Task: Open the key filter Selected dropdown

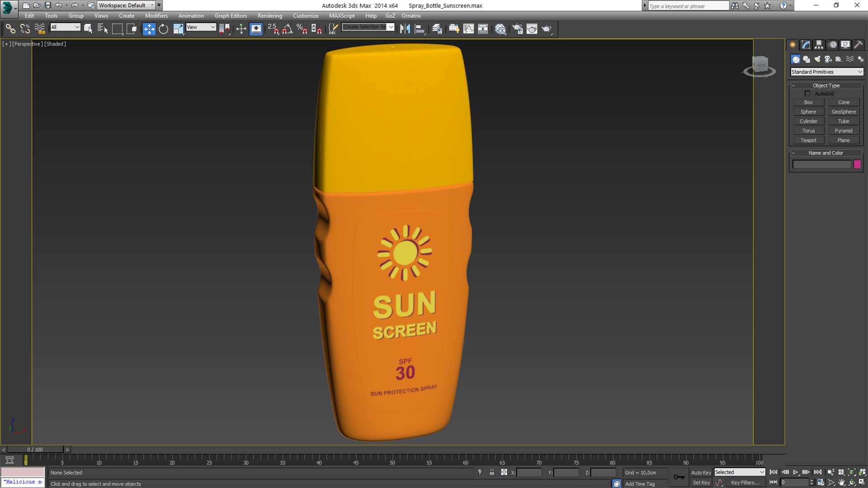Action: (740, 472)
